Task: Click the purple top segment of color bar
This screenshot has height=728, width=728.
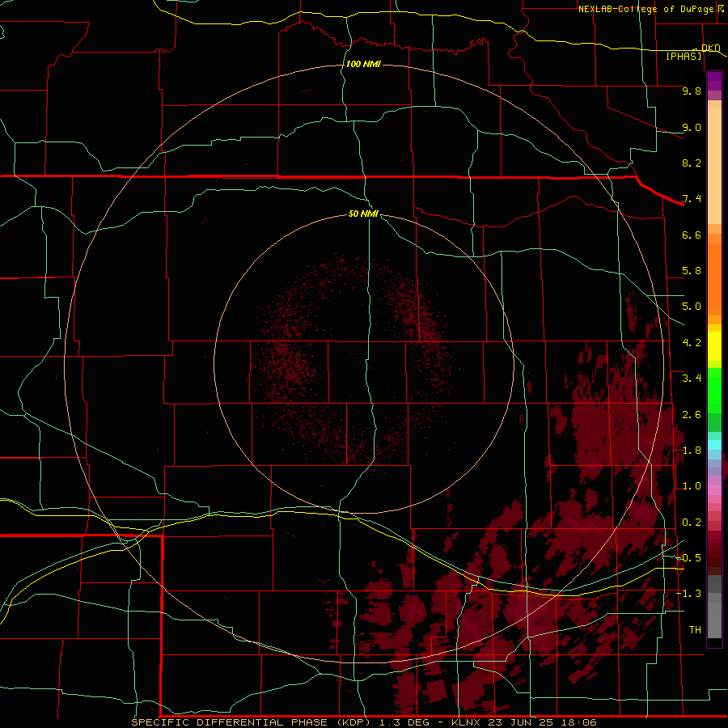Action: pos(714,81)
